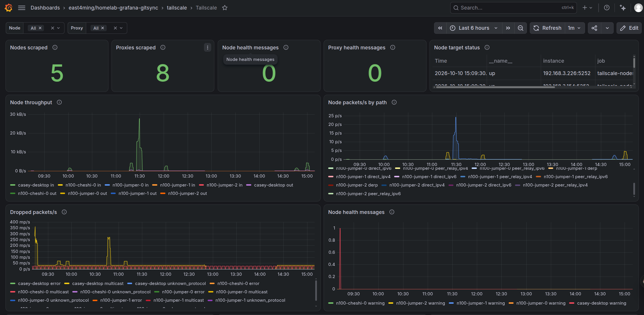The width and height of the screenshot is (644, 315).
Task: Click color swatch for casey-desktop out
Action: point(249,185)
